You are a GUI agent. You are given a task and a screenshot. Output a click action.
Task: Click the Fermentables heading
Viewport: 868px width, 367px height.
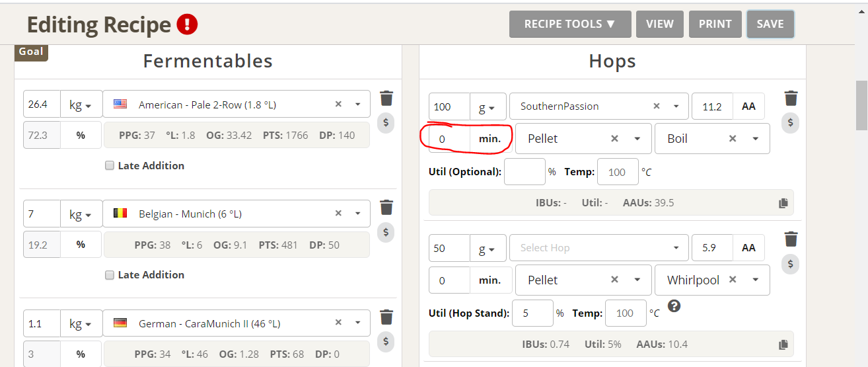click(208, 61)
